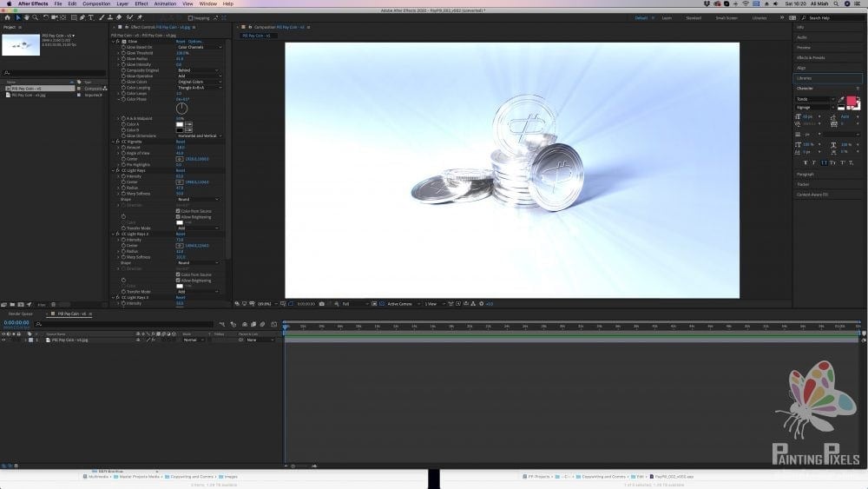The image size is (868, 489).
Task: Open the Effects & Presets panel
Action: [811, 57]
